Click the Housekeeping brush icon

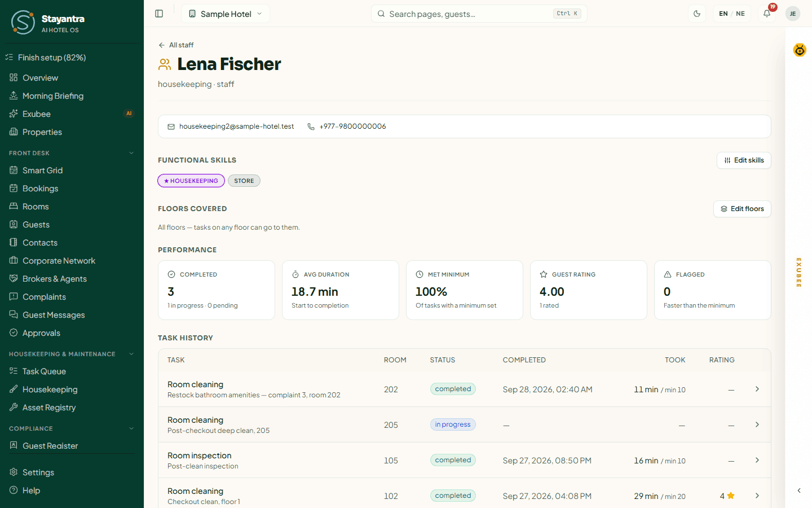pyautogui.click(x=14, y=389)
